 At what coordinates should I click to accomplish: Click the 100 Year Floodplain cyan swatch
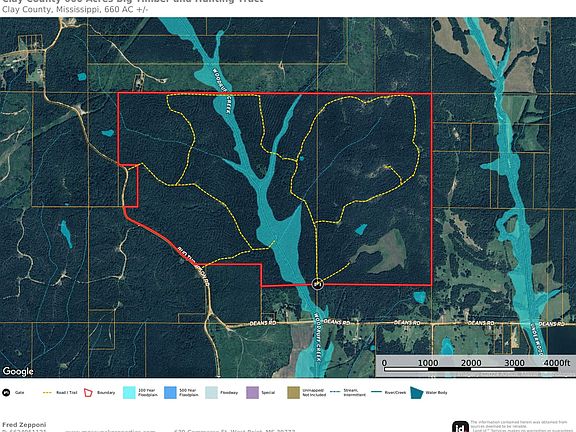point(129,392)
